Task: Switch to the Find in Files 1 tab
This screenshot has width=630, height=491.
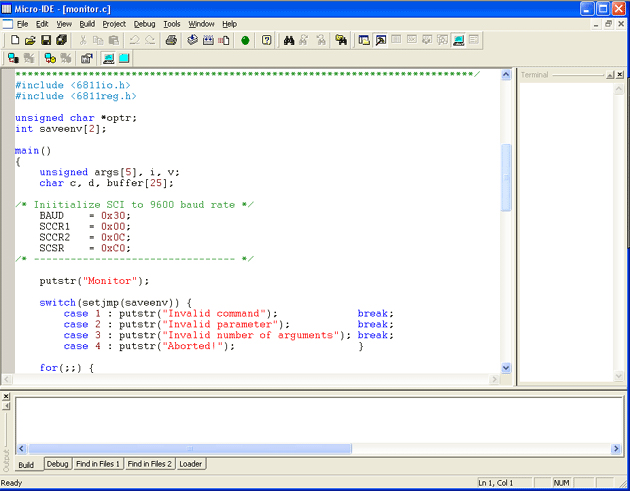Action: (97, 464)
